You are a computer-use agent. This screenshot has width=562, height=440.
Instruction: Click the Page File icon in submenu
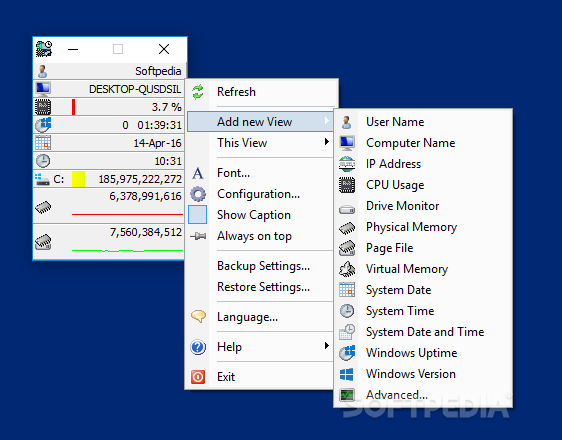[x=347, y=248]
